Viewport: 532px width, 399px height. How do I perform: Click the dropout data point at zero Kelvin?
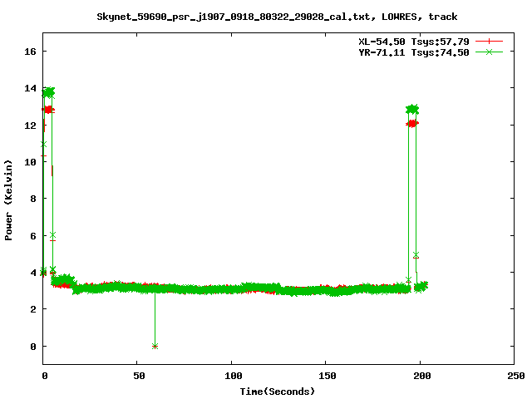155,346
